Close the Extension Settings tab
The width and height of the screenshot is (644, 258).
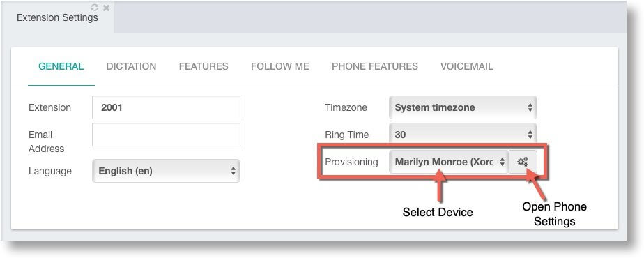click(106, 8)
